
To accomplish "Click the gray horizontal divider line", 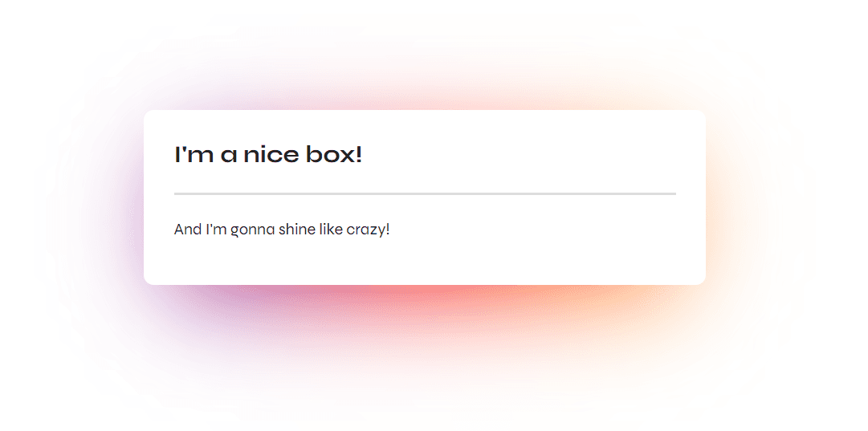I will pos(425,193).
